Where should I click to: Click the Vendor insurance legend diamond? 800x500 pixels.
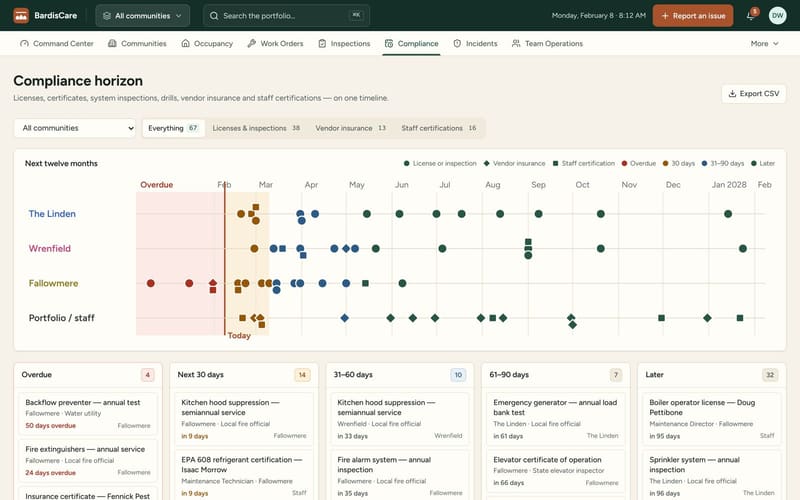[487, 164]
